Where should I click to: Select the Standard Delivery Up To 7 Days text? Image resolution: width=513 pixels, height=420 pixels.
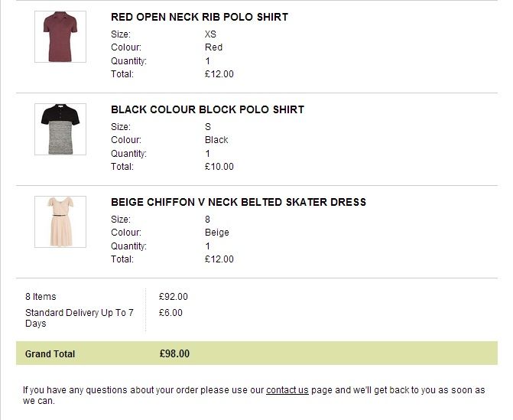tap(80, 317)
